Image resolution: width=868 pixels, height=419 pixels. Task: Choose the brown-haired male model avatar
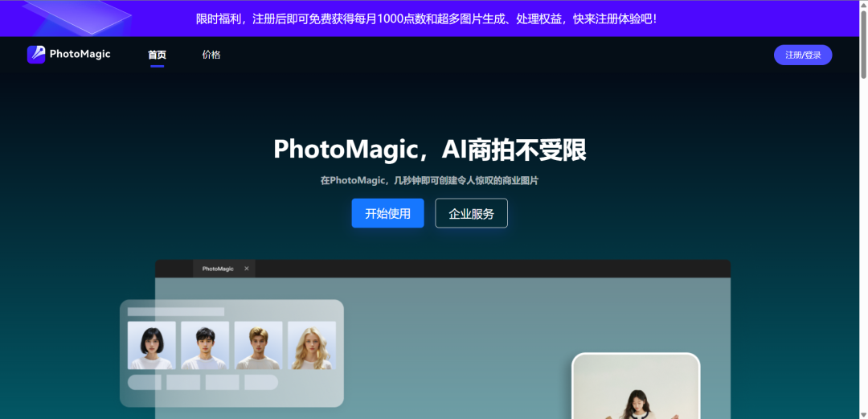pyautogui.click(x=258, y=345)
